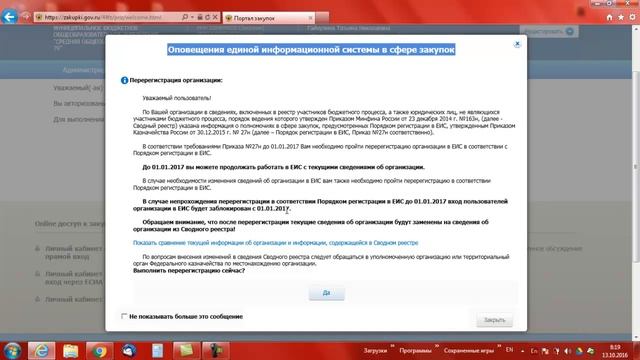The image size is (640, 360).
Task: Click the info icon beside Перерегистрация организации
Action: click(x=124, y=80)
